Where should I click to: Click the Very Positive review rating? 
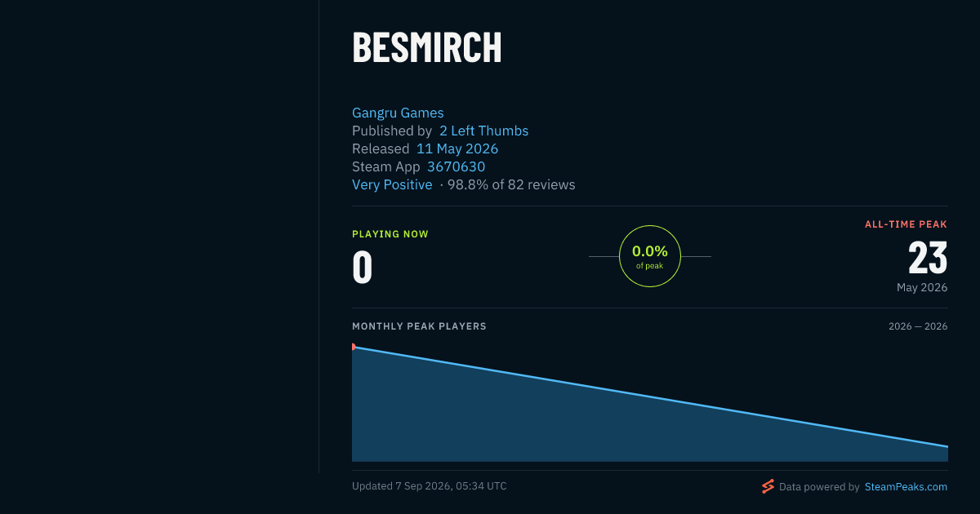pyautogui.click(x=392, y=184)
